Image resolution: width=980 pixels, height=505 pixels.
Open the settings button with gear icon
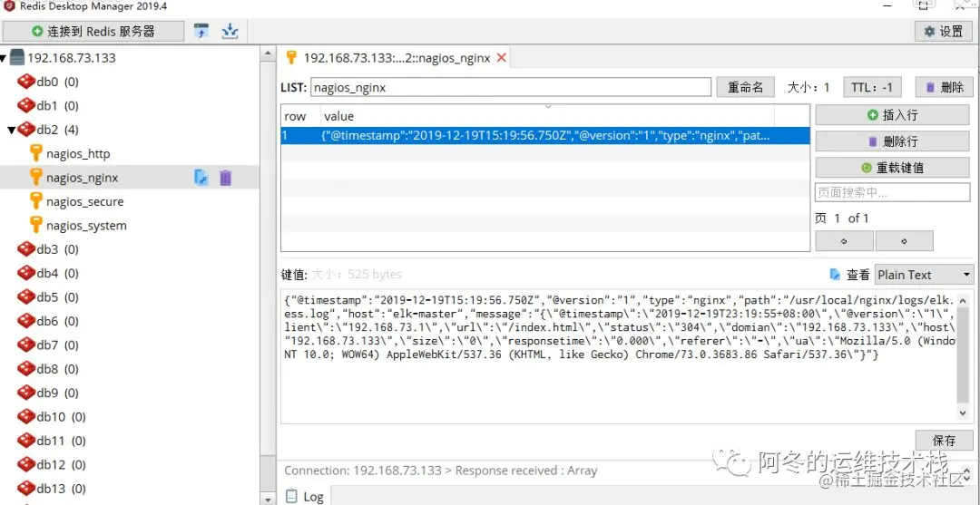tap(944, 31)
